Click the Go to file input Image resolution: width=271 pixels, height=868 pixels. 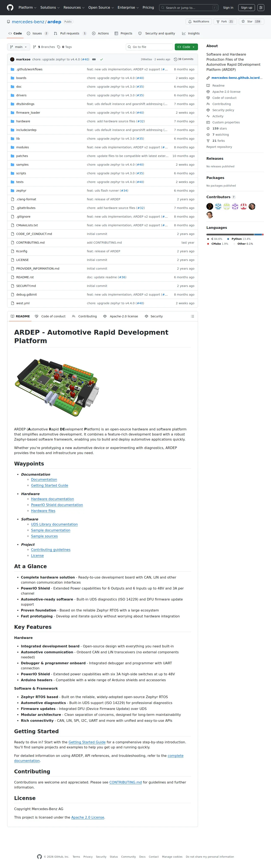(149, 47)
